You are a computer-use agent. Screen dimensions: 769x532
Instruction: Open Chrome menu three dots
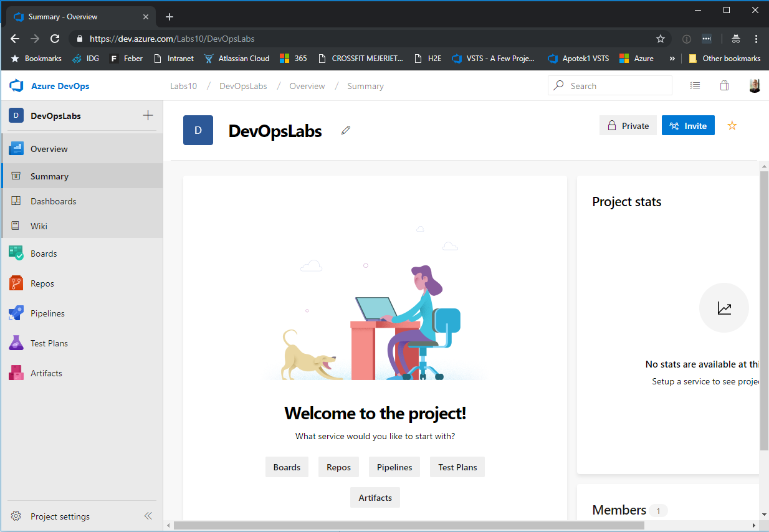click(x=756, y=39)
